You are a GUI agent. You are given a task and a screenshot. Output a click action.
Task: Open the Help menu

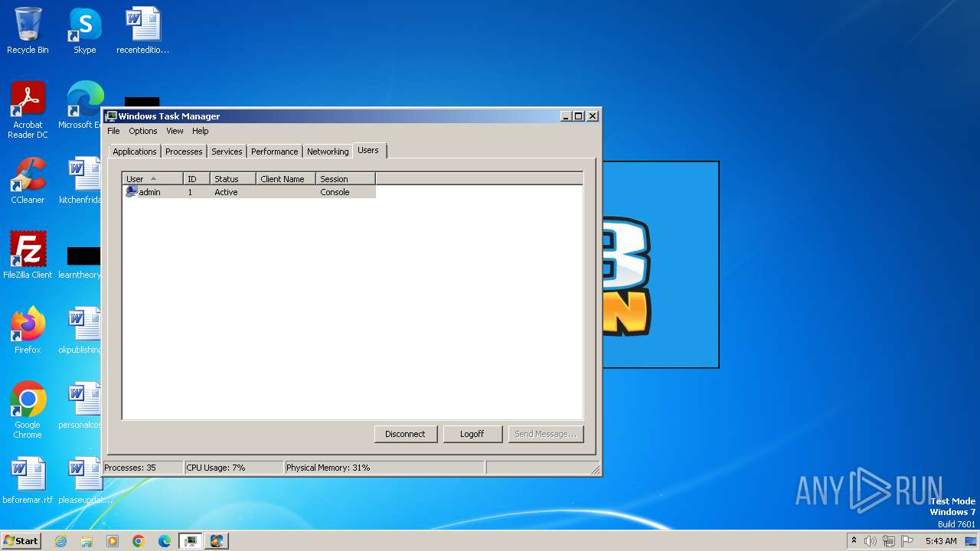pyautogui.click(x=201, y=131)
